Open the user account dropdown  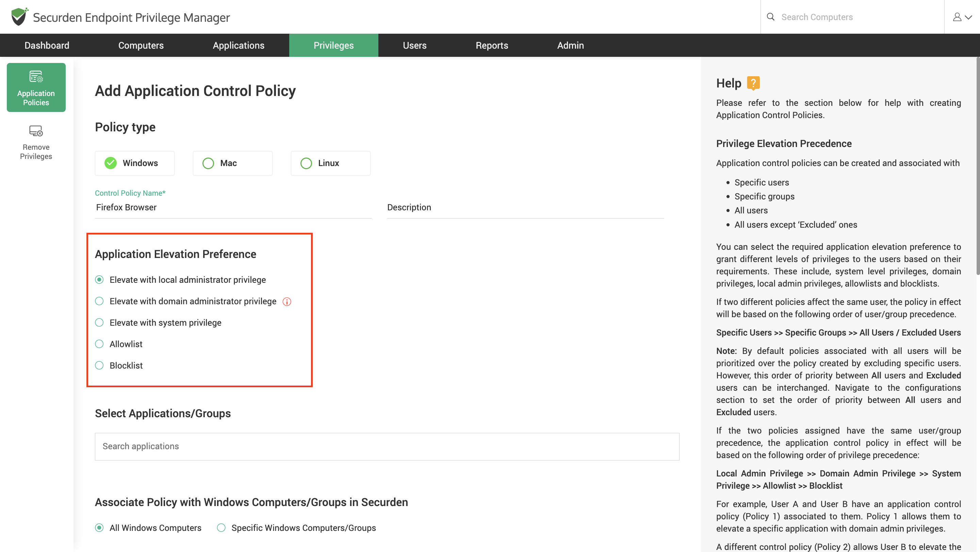tap(962, 17)
